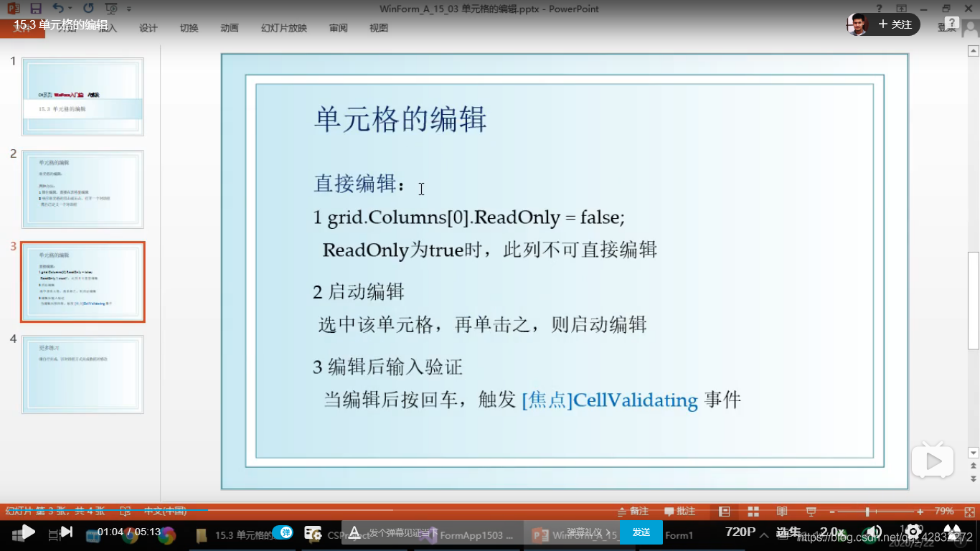This screenshot has width=980, height=551.
Task: Click Start From Beginning slideshow icon
Action: tap(111, 9)
